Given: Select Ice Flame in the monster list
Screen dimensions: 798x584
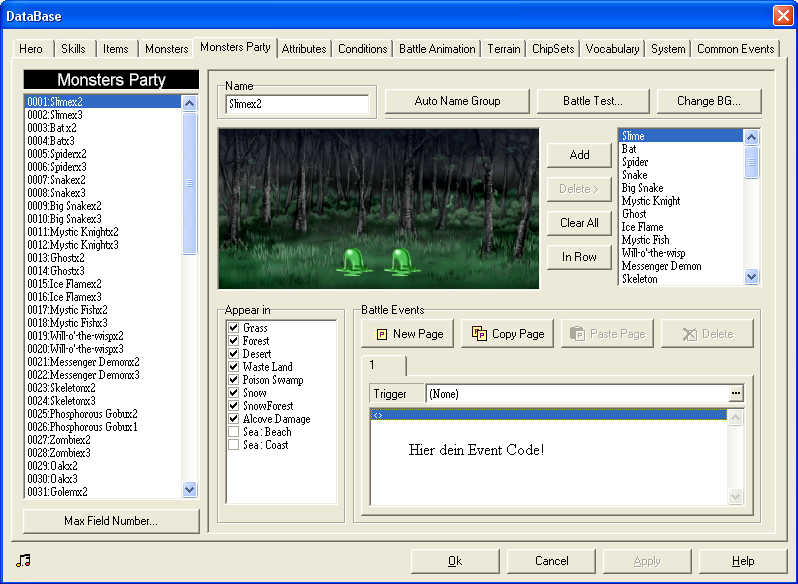Looking at the screenshot, I should (x=680, y=227).
